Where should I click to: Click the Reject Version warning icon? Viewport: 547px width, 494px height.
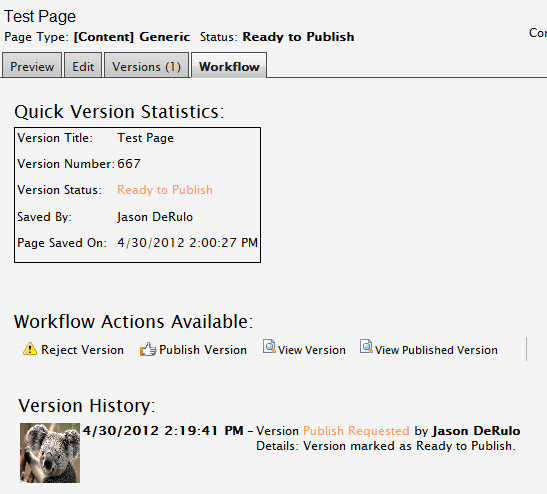click(x=30, y=349)
